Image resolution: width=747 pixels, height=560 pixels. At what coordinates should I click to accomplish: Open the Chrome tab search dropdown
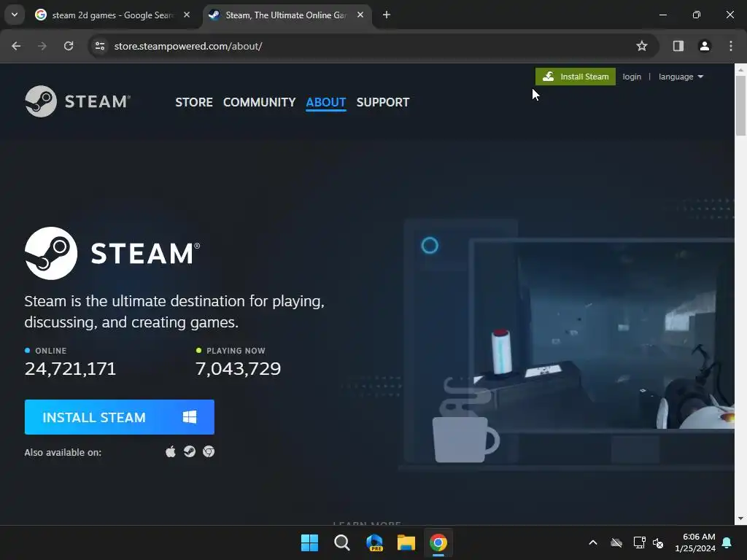(15, 15)
